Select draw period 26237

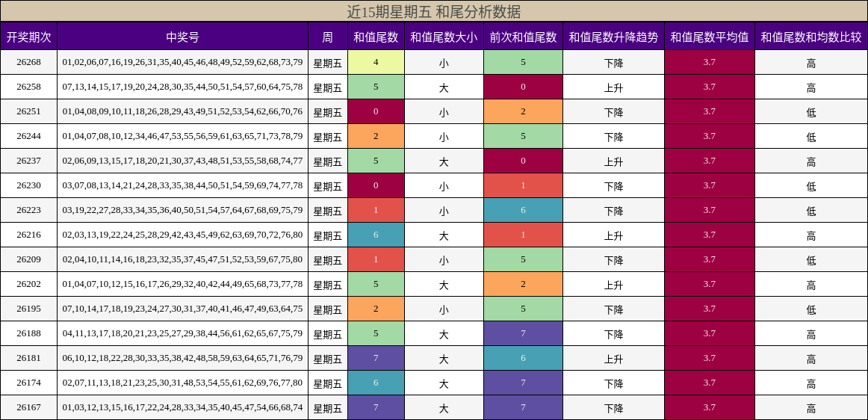coord(28,161)
